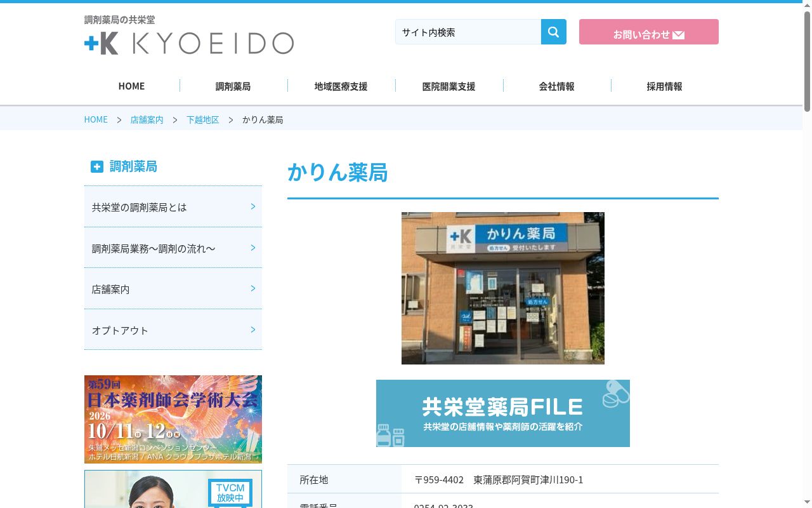Image resolution: width=812 pixels, height=508 pixels.
Task: Click the 店舗案内 breadcrumb link
Action: click(x=147, y=119)
